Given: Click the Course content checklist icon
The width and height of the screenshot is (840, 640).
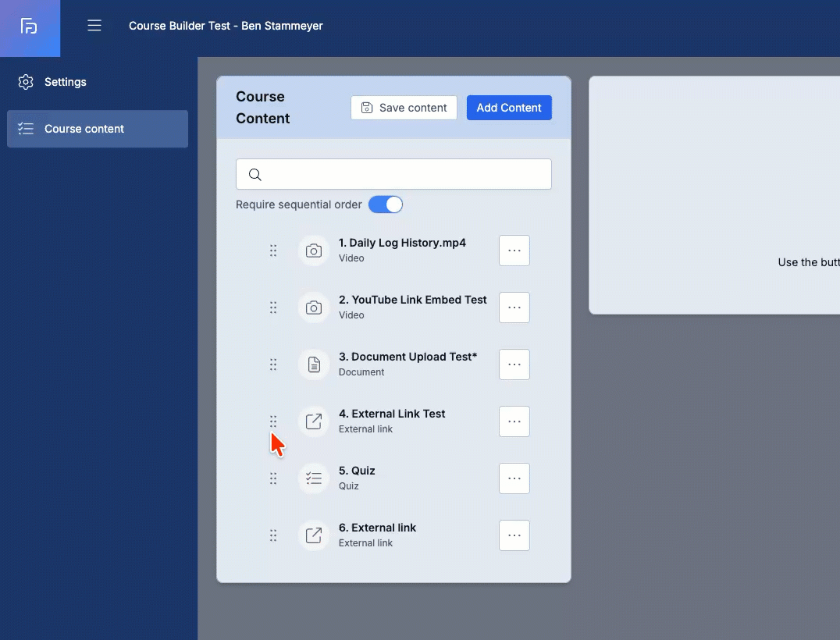Looking at the screenshot, I should 26,129.
